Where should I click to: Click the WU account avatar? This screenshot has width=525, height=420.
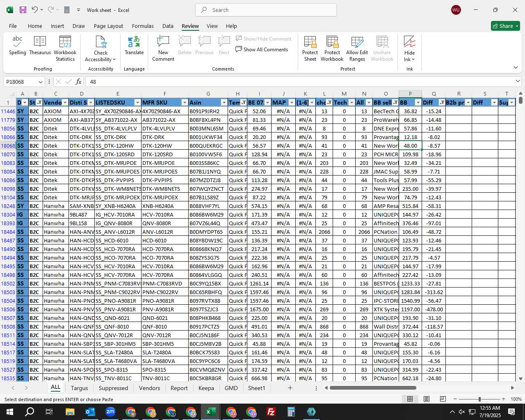(x=456, y=10)
